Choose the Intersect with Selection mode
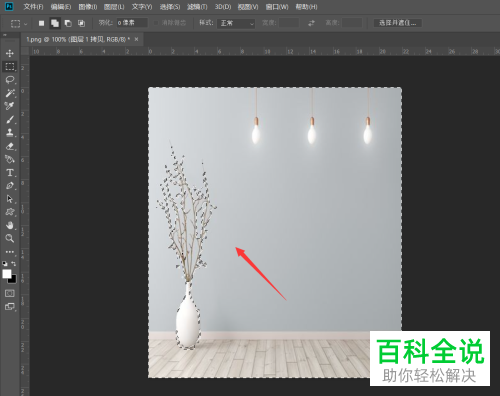The height and width of the screenshot is (396, 500). pos(81,23)
